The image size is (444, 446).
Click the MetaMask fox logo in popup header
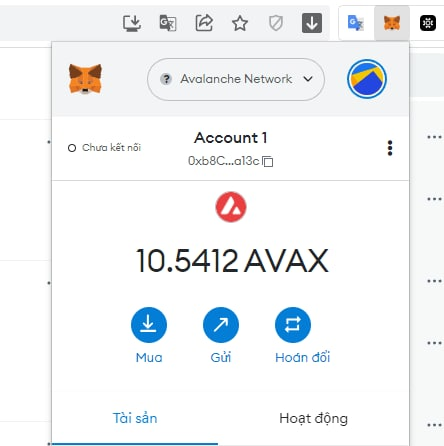[85, 79]
